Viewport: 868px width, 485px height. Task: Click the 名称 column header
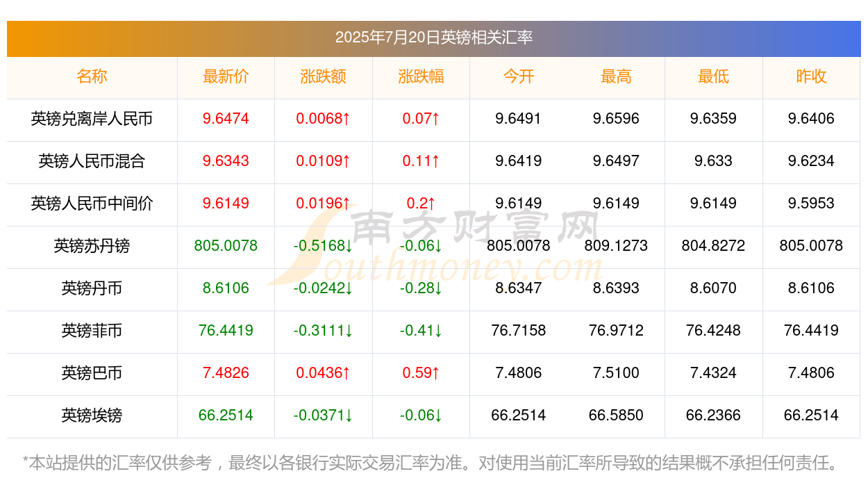tap(92, 76)
